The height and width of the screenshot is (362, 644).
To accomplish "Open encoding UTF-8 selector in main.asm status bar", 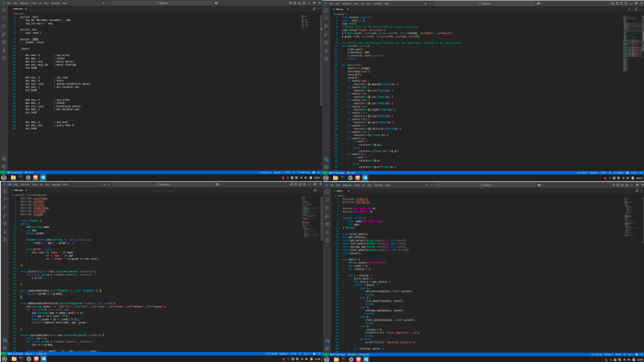I will click(287, 172).
